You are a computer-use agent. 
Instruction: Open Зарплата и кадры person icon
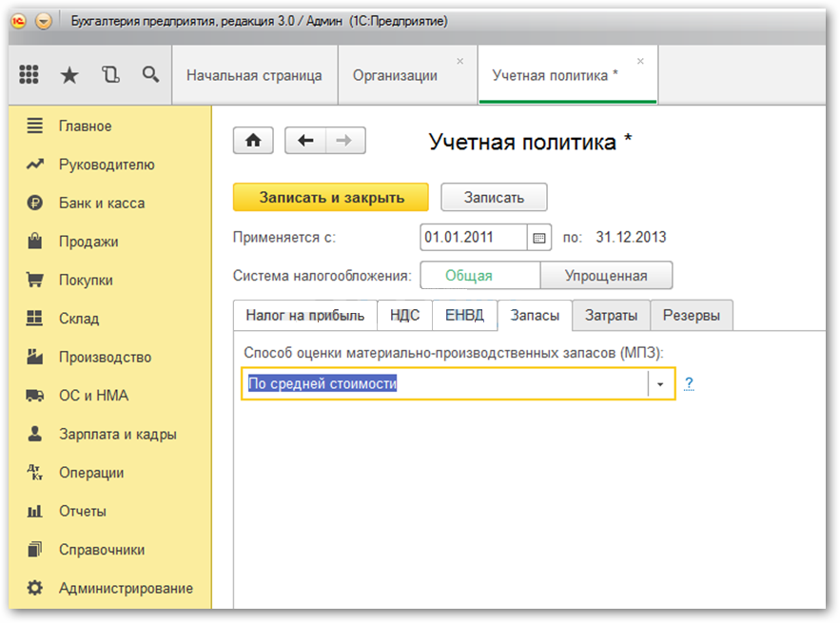35,434
